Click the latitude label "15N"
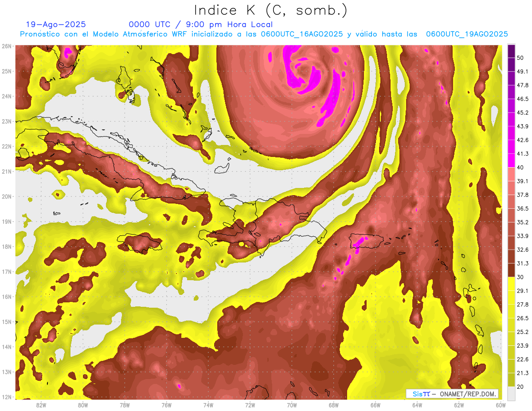The width and height of the screenshot is (532, 411). (x=7, y=321)
